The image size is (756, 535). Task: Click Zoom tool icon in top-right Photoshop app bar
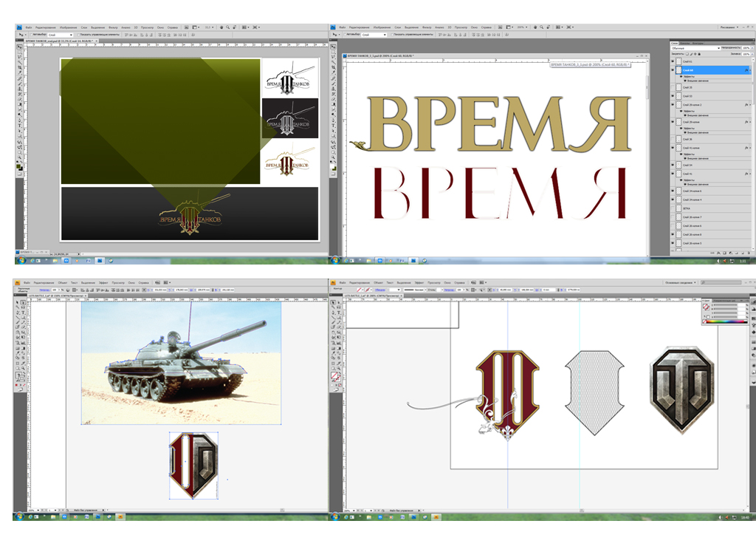541,27
